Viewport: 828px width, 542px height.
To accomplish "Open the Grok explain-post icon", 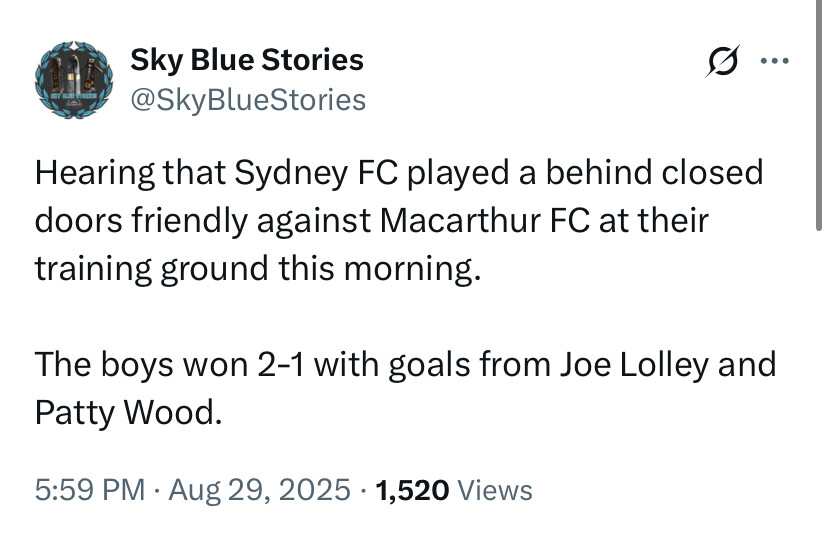I will [x=722, y=61].
